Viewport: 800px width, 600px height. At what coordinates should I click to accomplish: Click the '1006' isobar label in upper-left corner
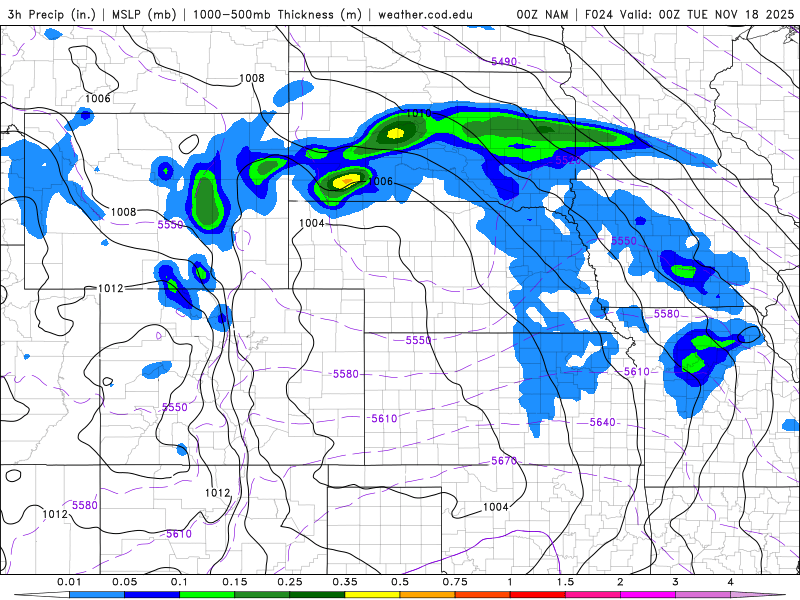coord(98,98)
